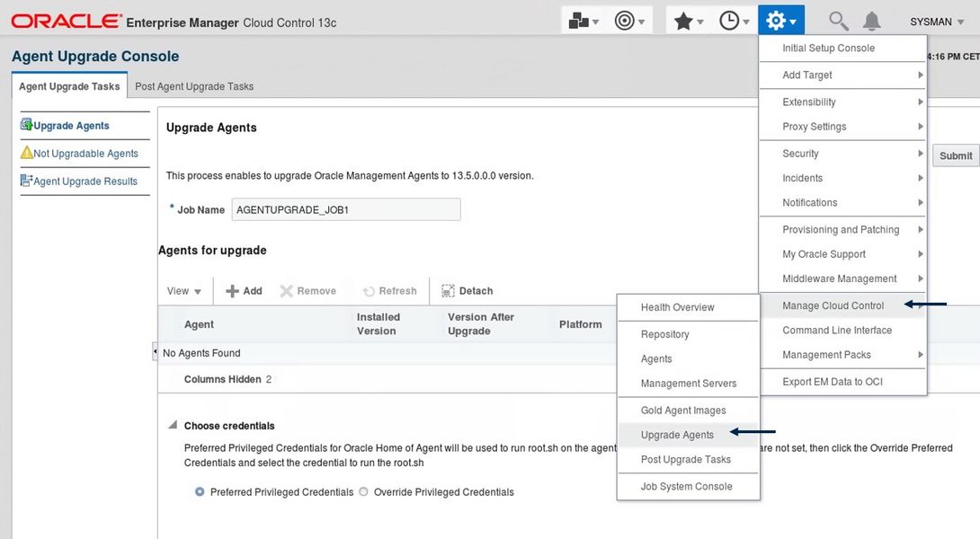Select Notifications in Setup menu
The image size is (980, 539).
click(x=842, y=202)
